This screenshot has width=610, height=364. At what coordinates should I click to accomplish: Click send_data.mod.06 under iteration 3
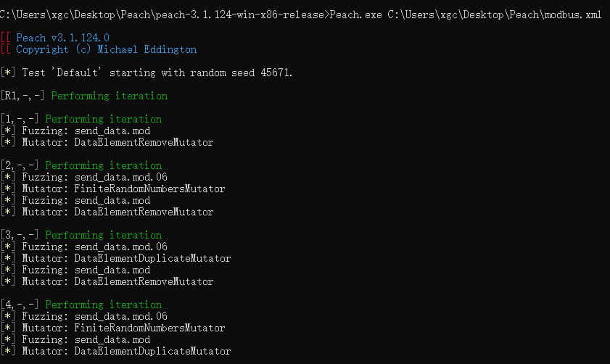pyautogui.click(x=120, y=247)
